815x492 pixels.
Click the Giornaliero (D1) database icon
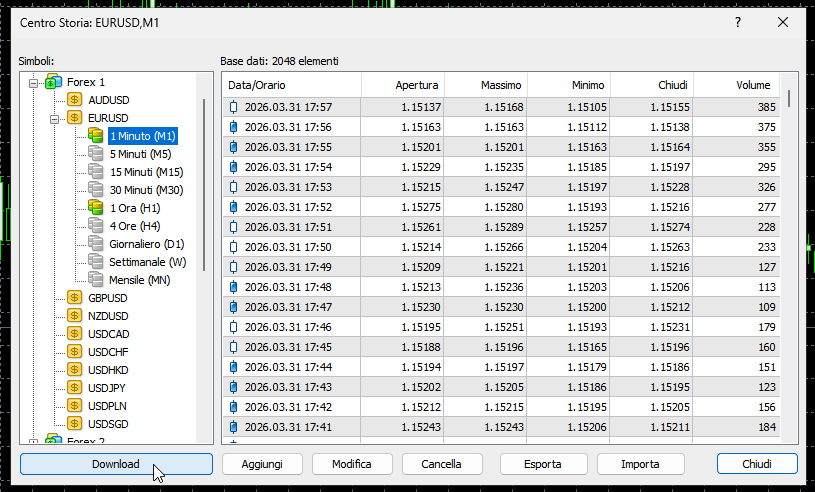[96, 244]
